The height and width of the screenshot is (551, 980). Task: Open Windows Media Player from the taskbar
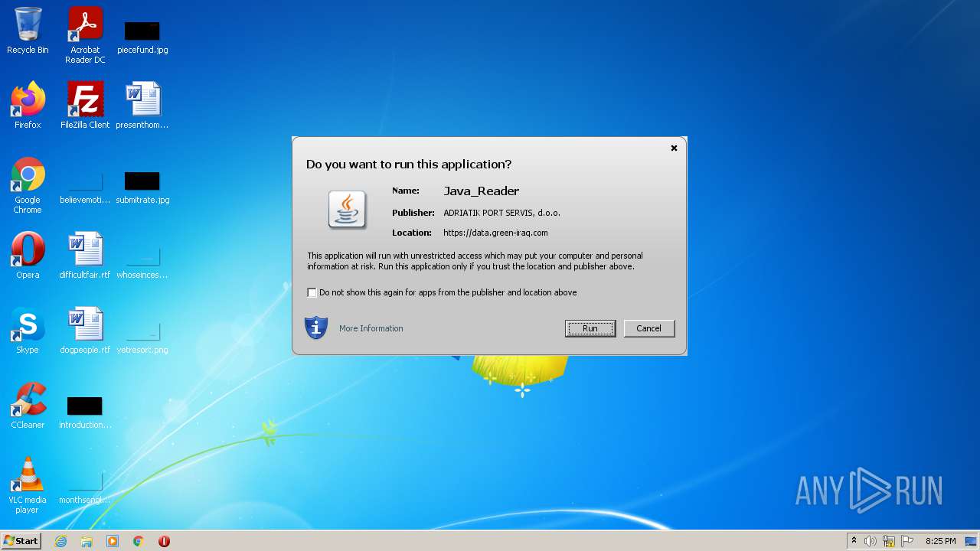pyautogui.click(x=113, y=541)
